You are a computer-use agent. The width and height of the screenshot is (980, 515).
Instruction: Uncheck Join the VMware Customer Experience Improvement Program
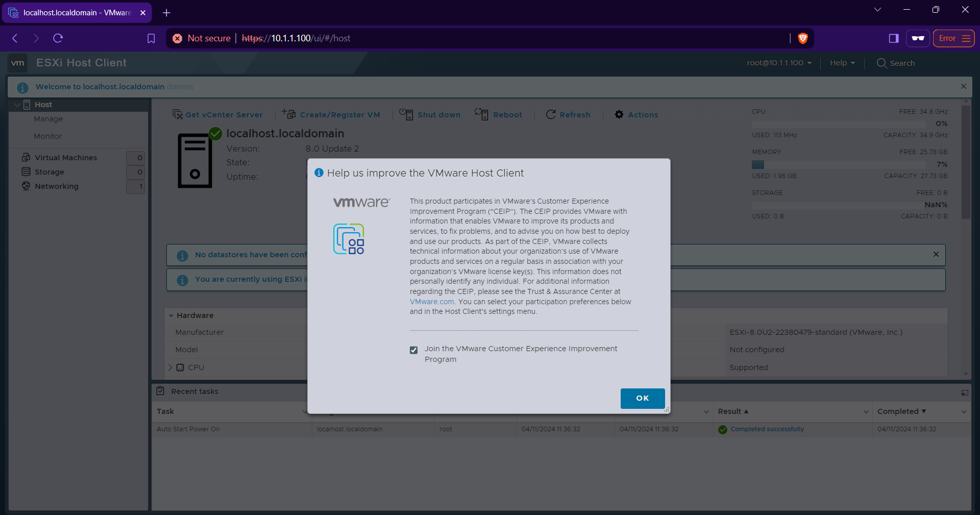coord(413,350)
